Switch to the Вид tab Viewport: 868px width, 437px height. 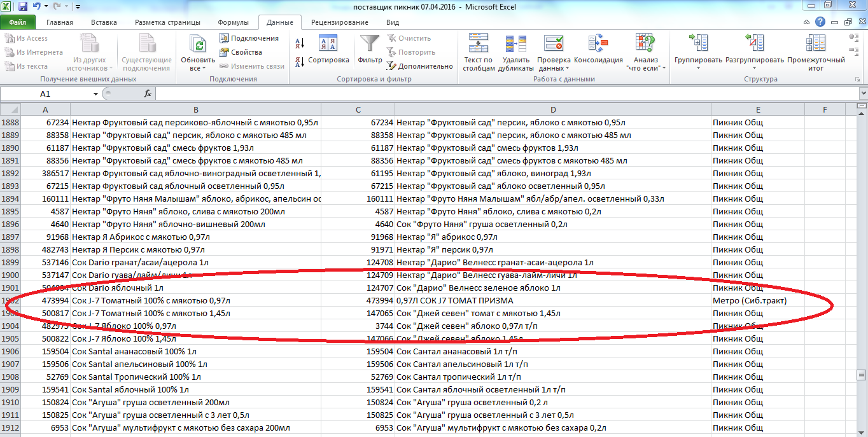point(393,22)
